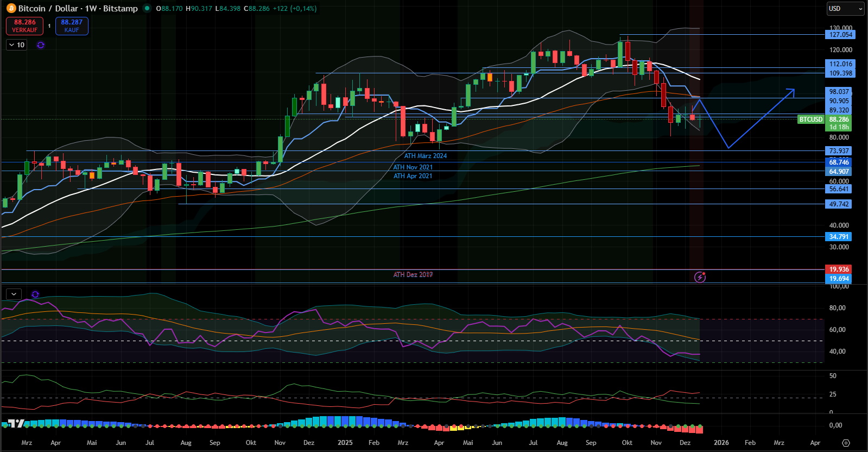Screen dimensions: 868x452
Task: Open the USD currency dropdown
Action: pos(845,9)
